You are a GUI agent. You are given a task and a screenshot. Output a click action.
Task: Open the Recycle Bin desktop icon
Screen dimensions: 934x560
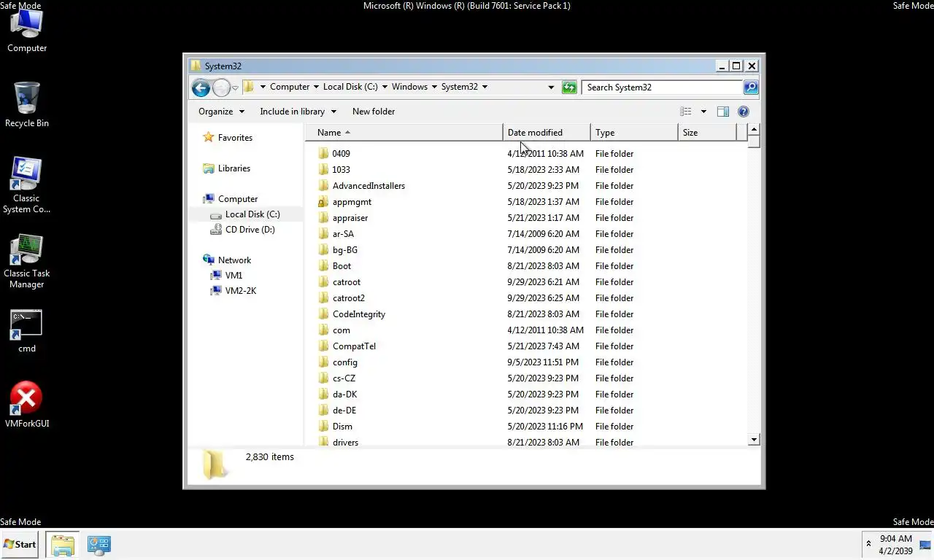pos(27,105)
